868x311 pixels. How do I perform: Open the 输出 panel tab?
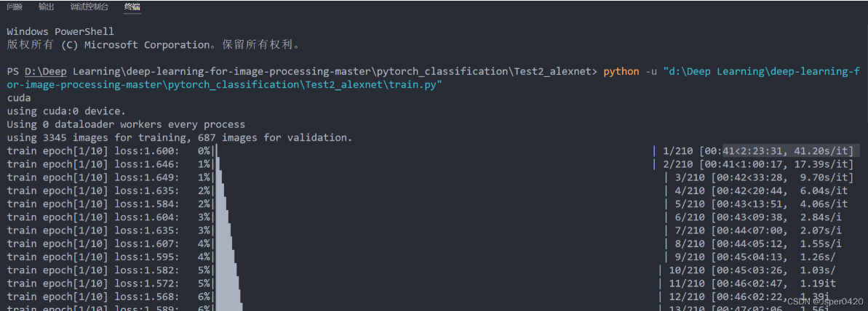pos(47,7)
